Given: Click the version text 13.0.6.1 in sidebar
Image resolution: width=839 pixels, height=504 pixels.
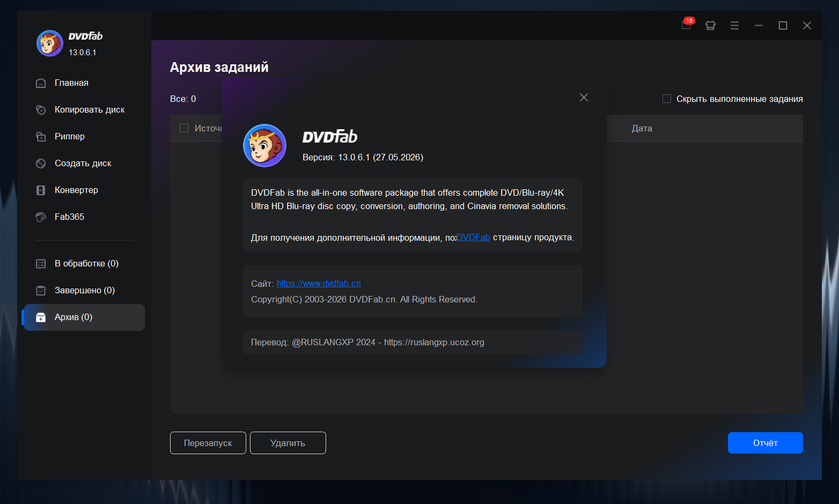Looking at the screenshot, I should pos(83,53).
